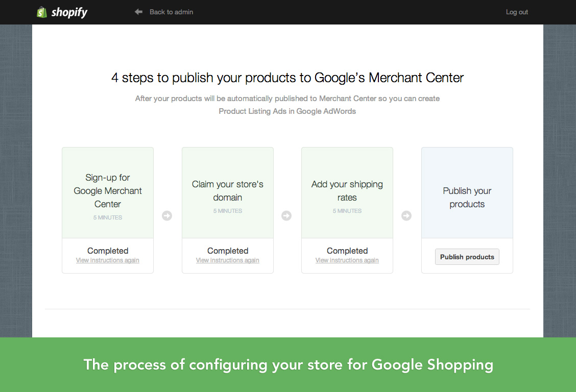Click the back arrow icon beside Back to admin
Image resolution: width=576 pixels, height=392 pixels.
pyautogui.click(x=138, y=12)
